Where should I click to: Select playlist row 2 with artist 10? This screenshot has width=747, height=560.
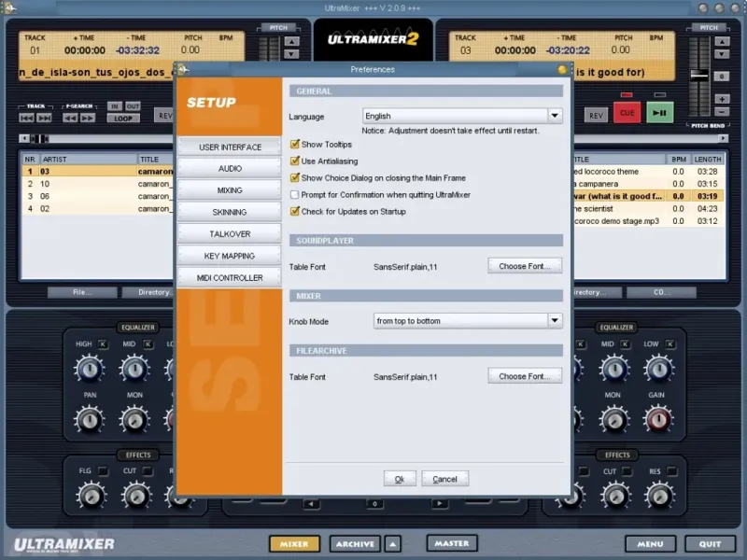pyautogui.click(x=97, y=184)
